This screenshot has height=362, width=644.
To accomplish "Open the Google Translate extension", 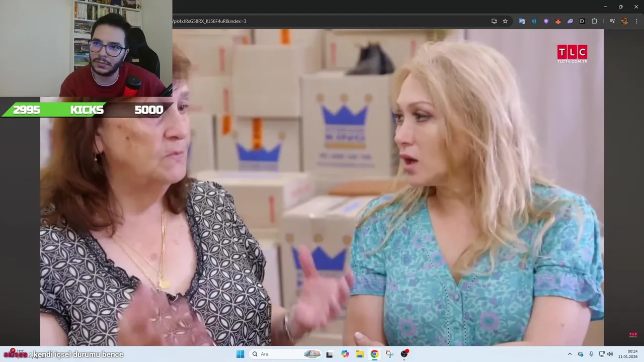I will (522, 21).
